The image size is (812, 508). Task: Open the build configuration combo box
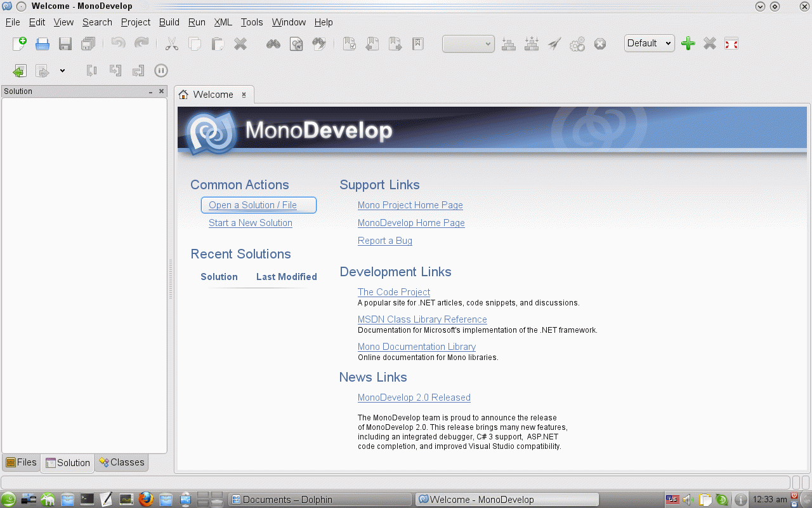coord(468,44)
